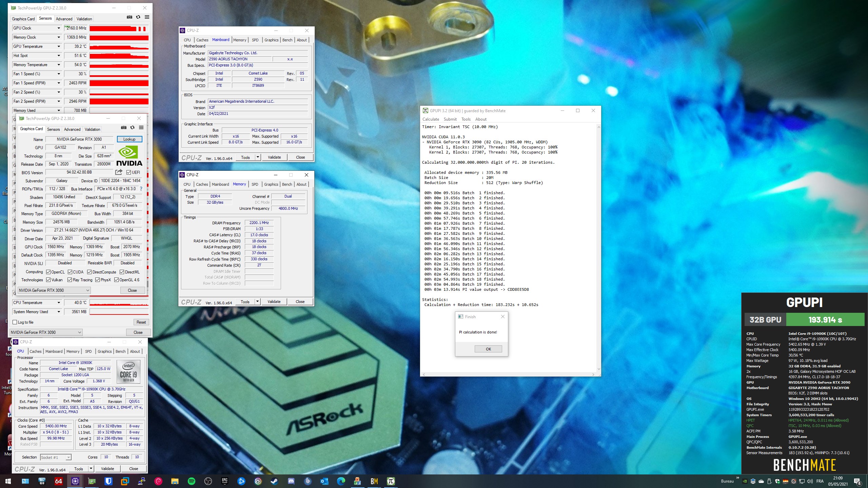
Task: Click the screenshot camera icon in GPU-Z Sensors window
Action: (x=130, y=17)
